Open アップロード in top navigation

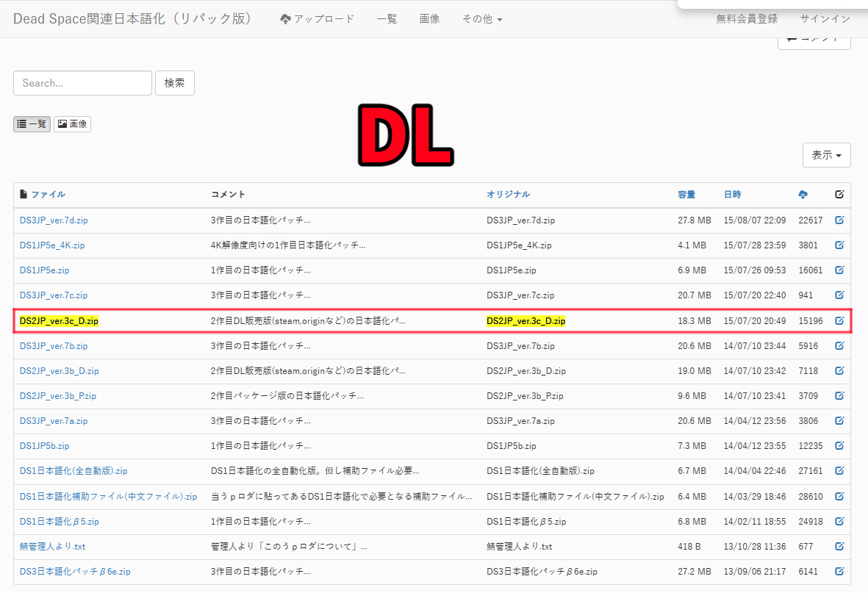317,19
